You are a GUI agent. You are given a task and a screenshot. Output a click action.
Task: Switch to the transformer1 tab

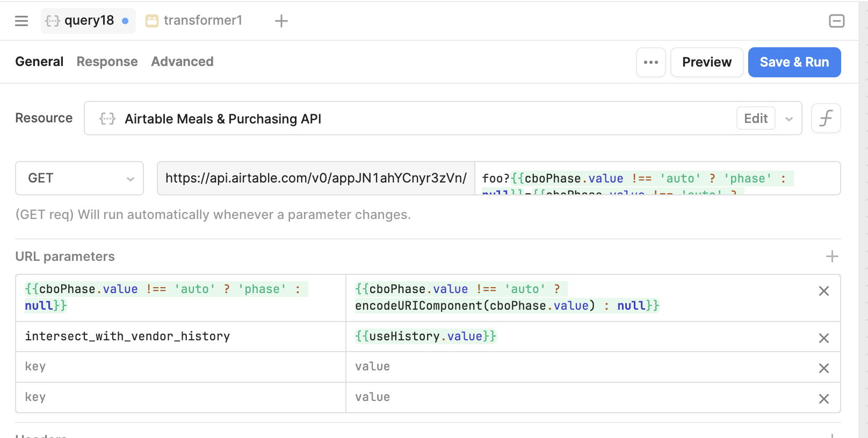(194, 21)
